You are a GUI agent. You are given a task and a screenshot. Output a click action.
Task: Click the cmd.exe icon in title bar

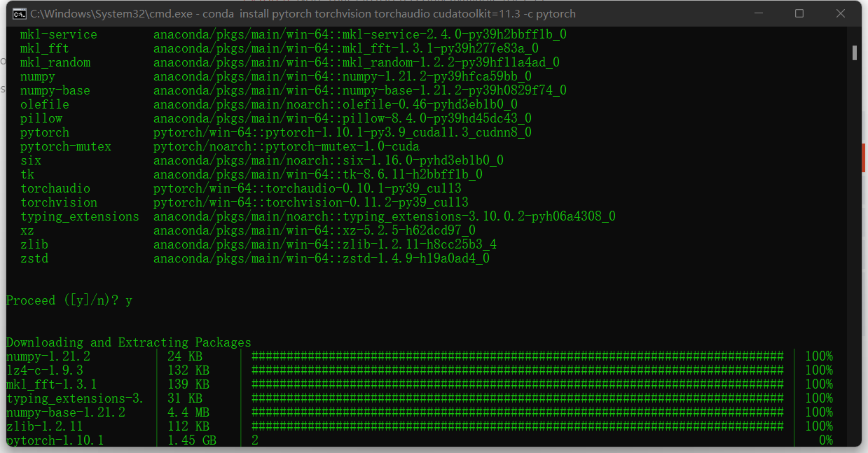tap(20, 13)
